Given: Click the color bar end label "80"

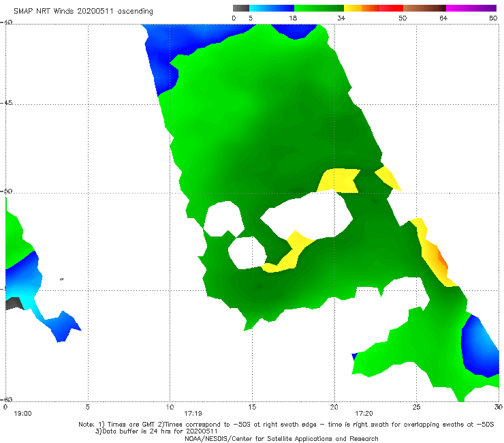Looking at the screenshot, I should 493,18.
